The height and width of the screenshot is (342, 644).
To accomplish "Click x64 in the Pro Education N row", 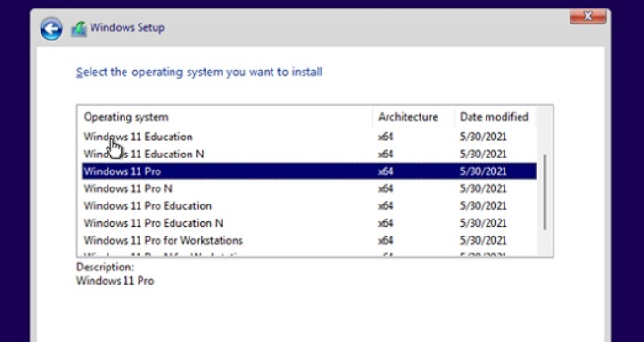I will (386, 223).
